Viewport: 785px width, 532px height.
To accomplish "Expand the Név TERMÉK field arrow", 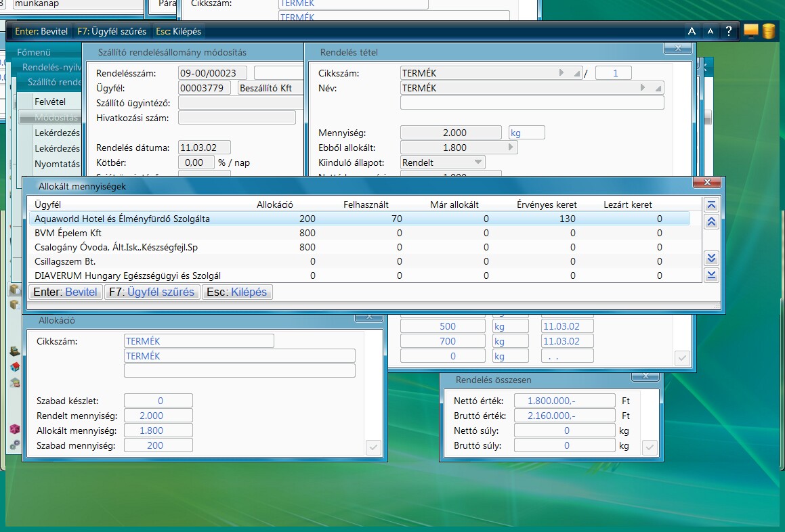I will (x=643, y=88).
